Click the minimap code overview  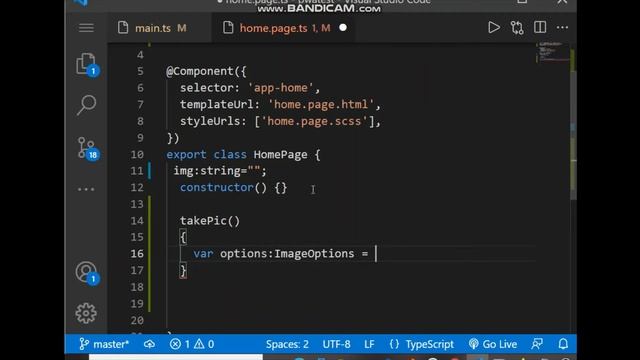click(553, 52)
